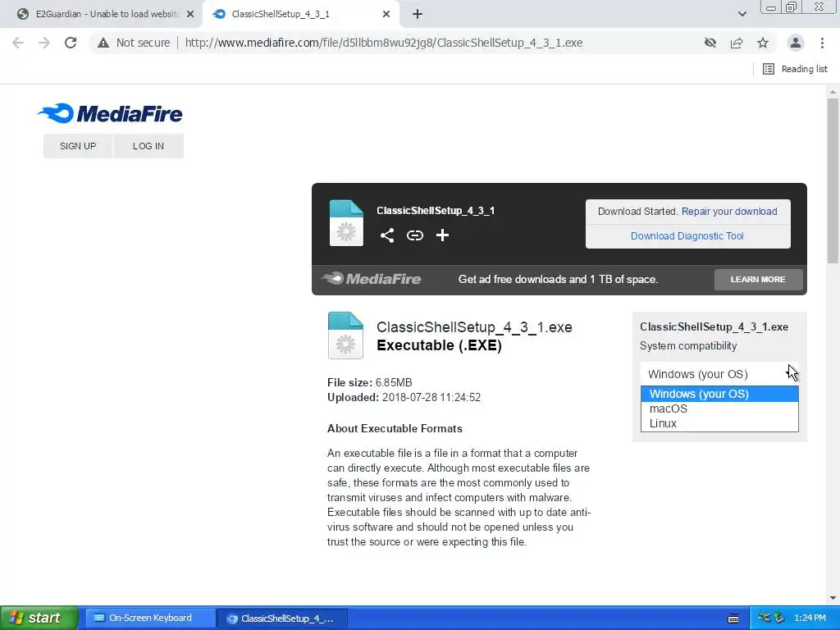The image size is (840, 630).
Task: Open the Reading list
Action: click(795, 69)
